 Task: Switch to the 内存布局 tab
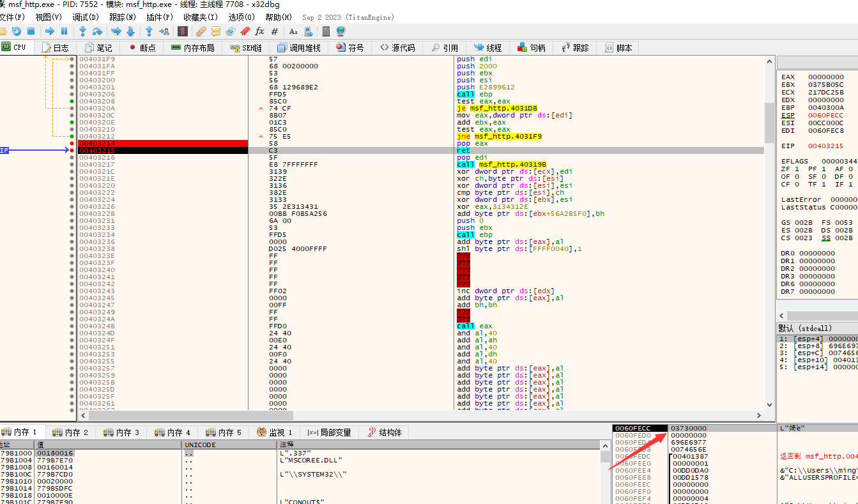tap(193, 48)
